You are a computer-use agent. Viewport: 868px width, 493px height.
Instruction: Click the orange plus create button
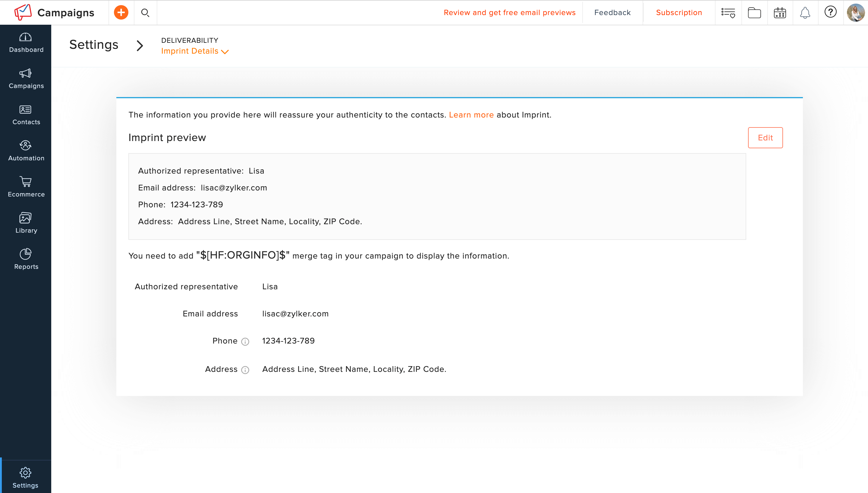pyautogui.click(x=121, y=13)
